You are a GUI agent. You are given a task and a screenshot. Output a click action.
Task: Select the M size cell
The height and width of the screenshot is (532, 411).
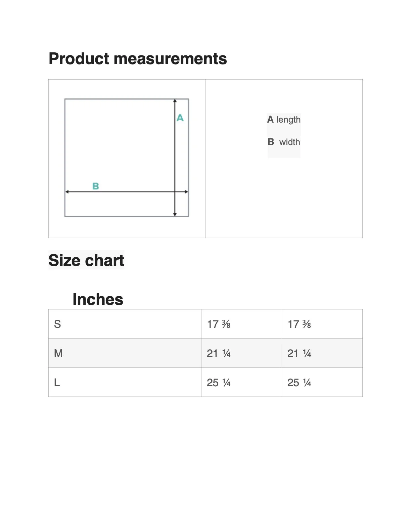[x=58, y=353]
